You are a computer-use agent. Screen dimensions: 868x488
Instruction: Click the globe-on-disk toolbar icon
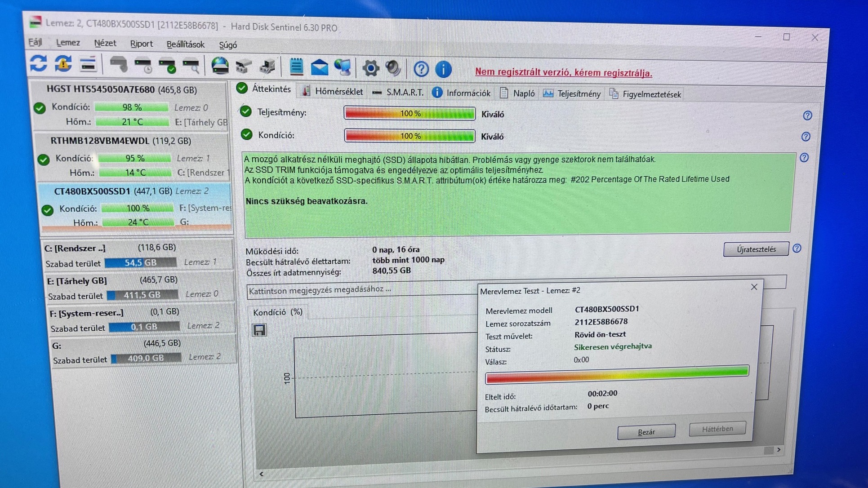[220, 67]
